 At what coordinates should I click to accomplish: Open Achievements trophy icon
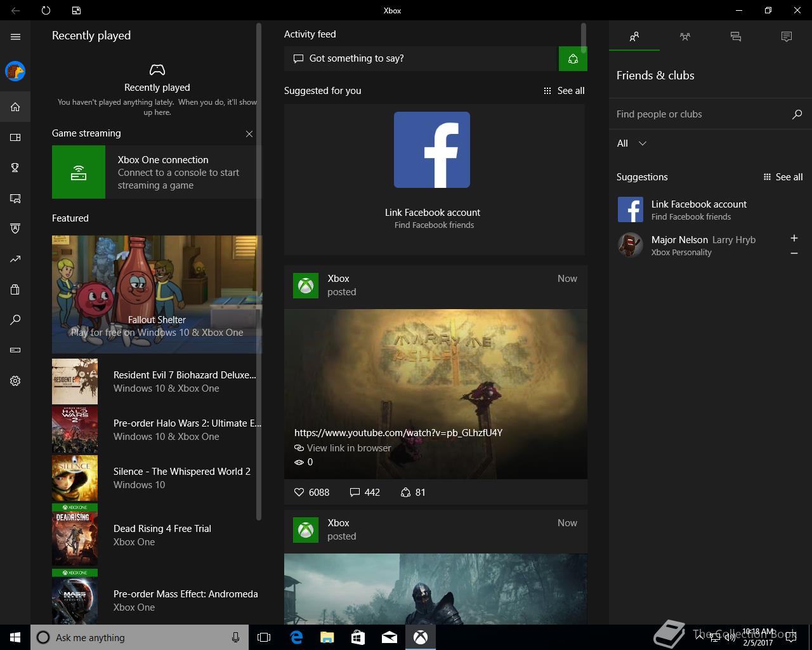tap(15, 168)
